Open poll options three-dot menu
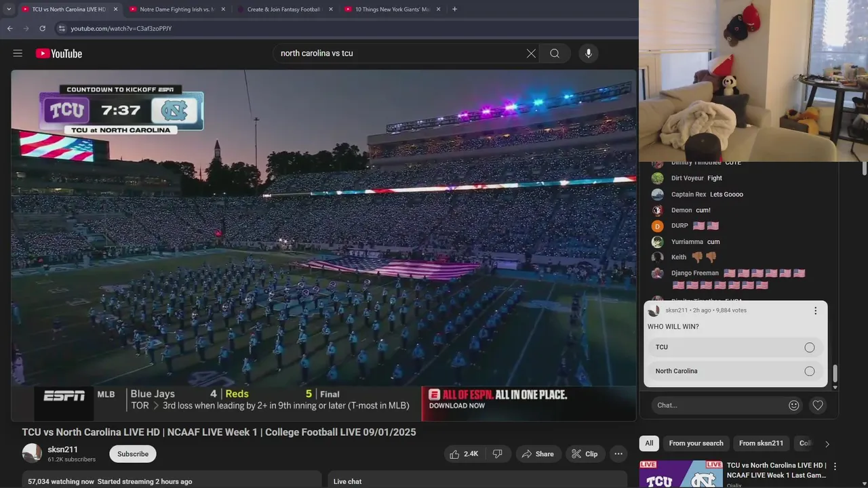The width and height of the screenshot is (868, 488). (x=815, y=311)
